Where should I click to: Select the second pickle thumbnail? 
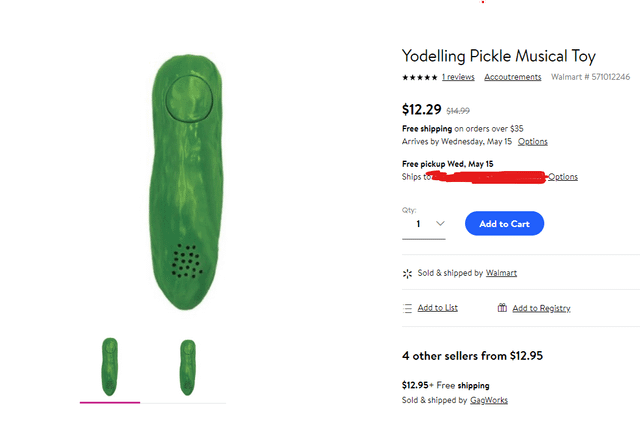[187, 367]
